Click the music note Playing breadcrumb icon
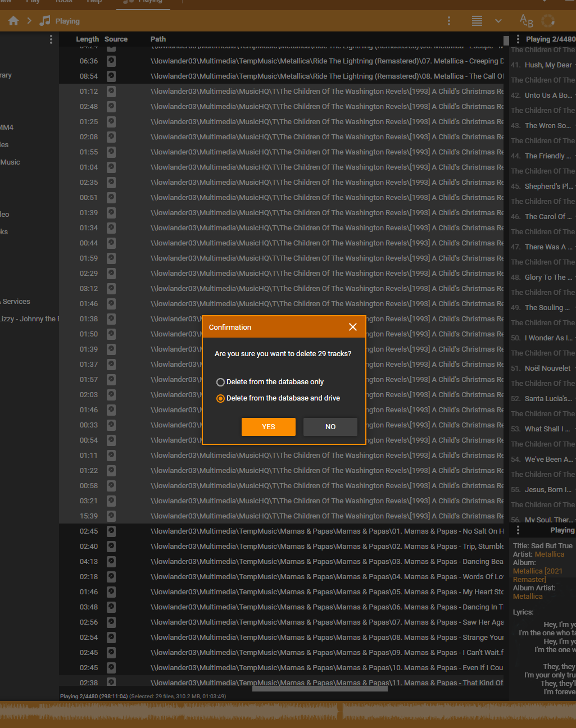 45,21
